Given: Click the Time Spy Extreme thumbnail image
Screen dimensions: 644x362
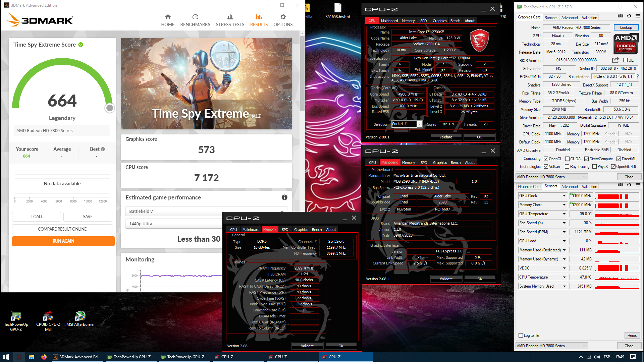Looking at the screenshot, I should [x=206, y=83].
